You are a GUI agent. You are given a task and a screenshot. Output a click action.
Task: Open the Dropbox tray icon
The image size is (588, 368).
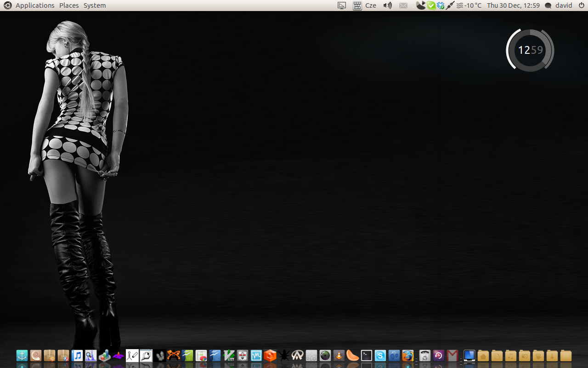[x=441, y=6]
